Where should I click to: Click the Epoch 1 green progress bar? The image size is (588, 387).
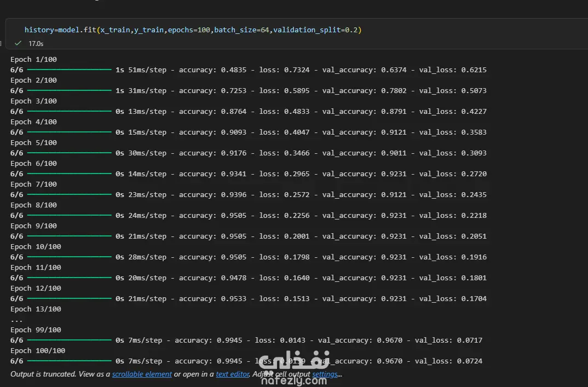pos(70,70)
